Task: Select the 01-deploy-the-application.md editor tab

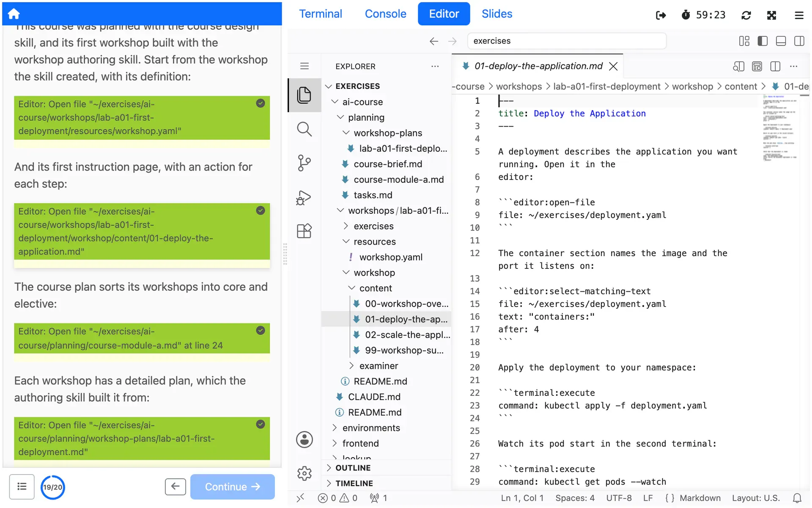Action: (x=538, y=66)
